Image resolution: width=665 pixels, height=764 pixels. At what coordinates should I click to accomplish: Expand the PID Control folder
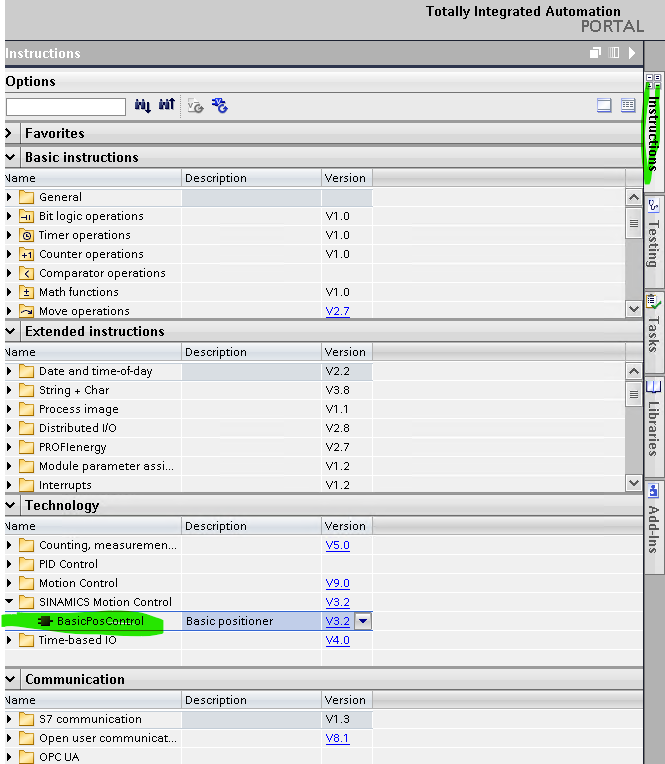point(10,564)
